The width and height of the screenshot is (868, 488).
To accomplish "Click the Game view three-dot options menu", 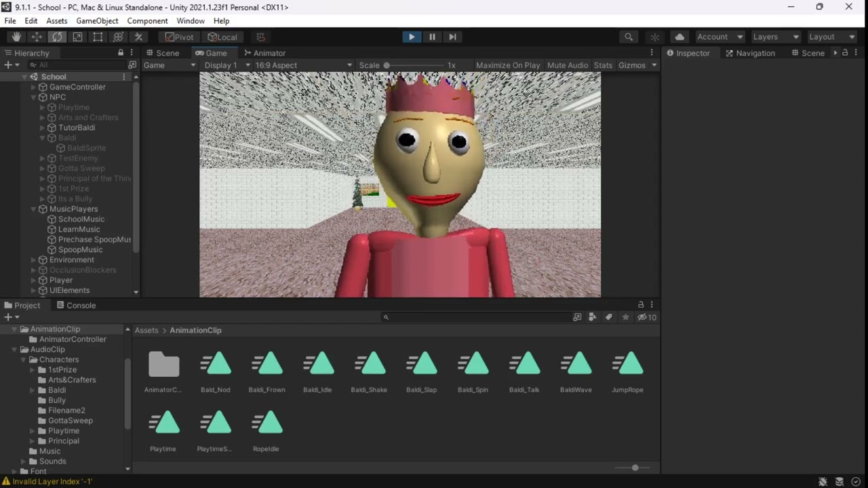I will click(652, 53).
